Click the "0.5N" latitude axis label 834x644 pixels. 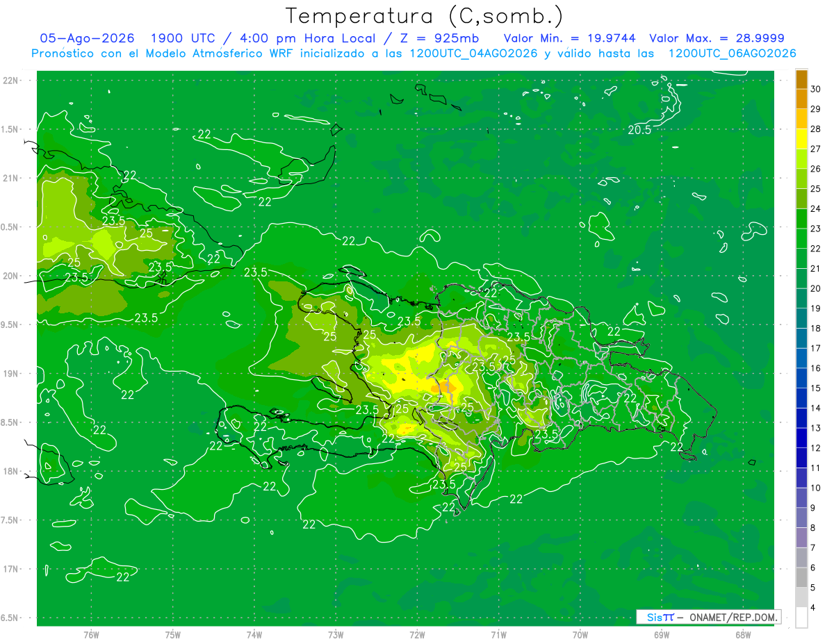(10, 227)
